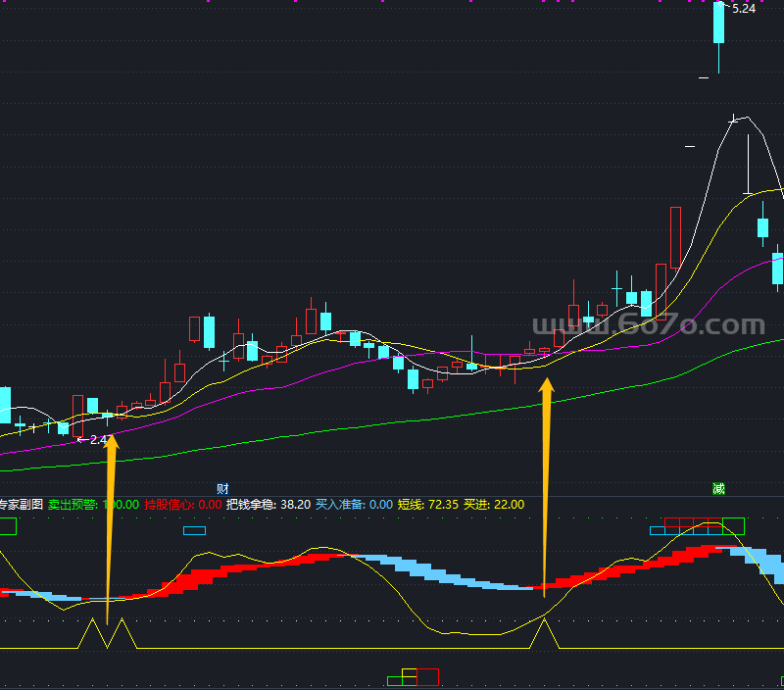Select the 把钱拿稳 indicator value
Image resolution: width=784 pixels, height=690 pixels.
(295, 505)
